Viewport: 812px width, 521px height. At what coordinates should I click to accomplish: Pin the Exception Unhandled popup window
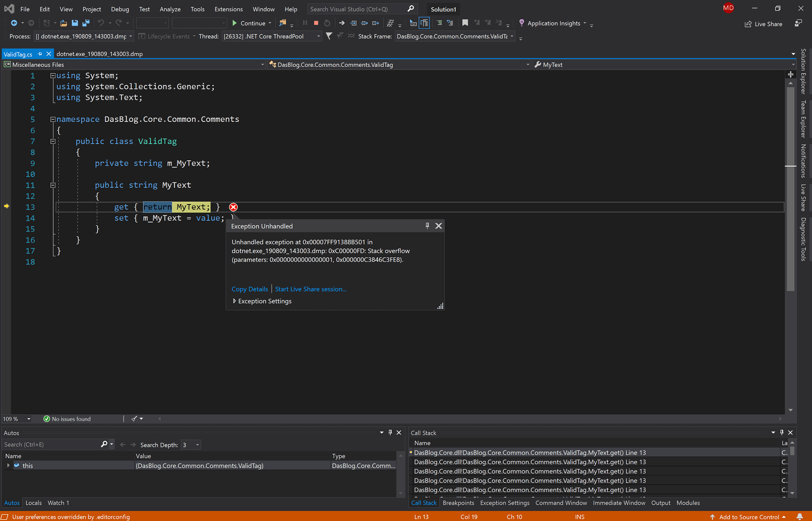pos(427,226)
